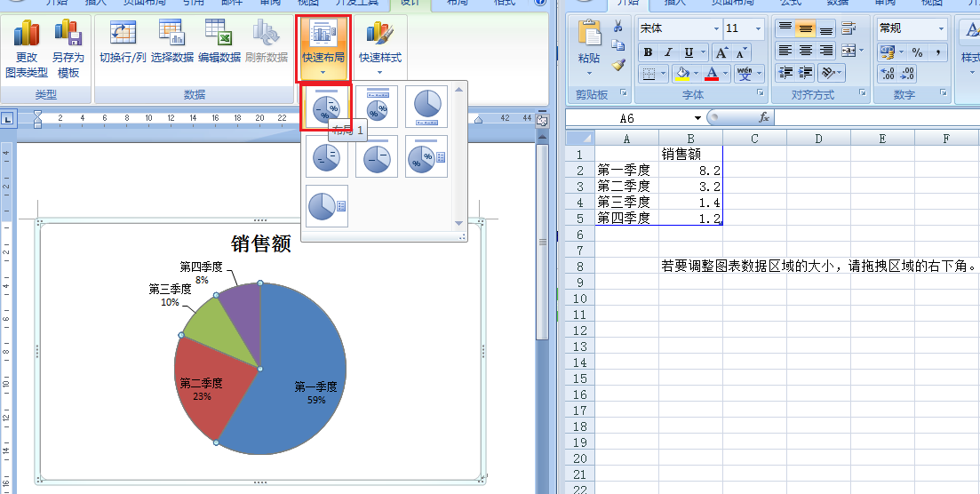
Task: Click the Merge and Center icon
Action: (849, 51)
